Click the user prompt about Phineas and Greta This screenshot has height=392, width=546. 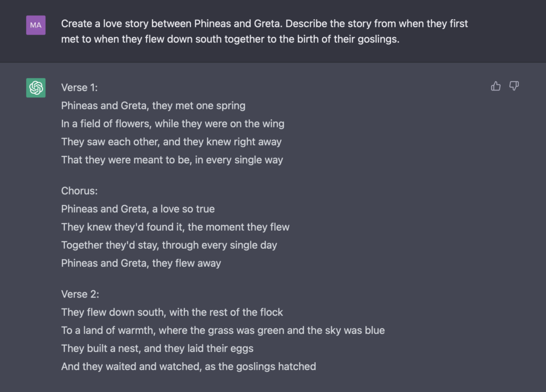pyautogui.click(x=264, y=31)
